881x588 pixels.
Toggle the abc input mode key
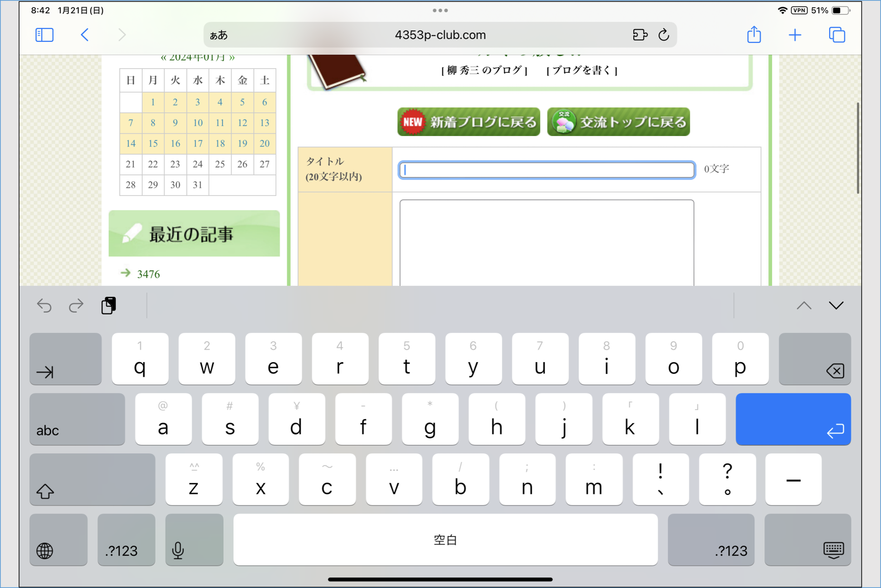coord(77,419)
